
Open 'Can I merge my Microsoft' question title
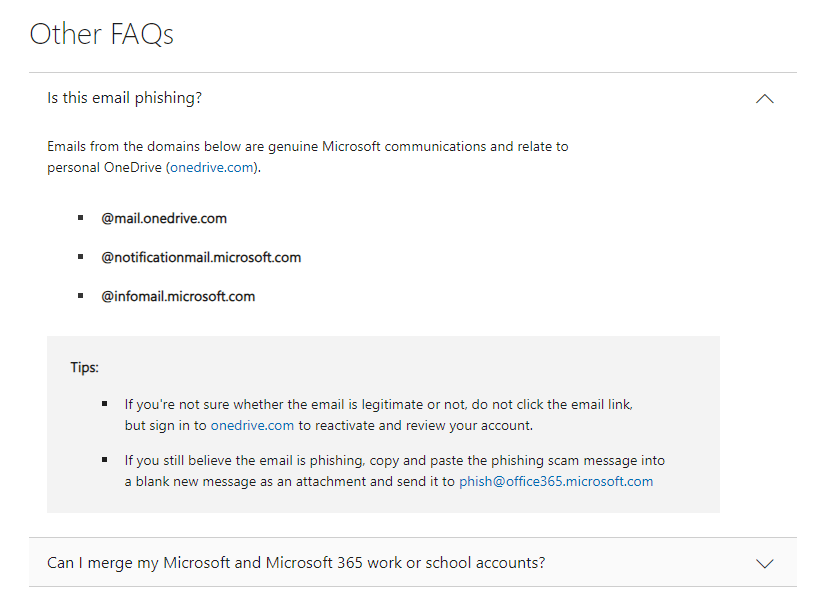[296, 562]
